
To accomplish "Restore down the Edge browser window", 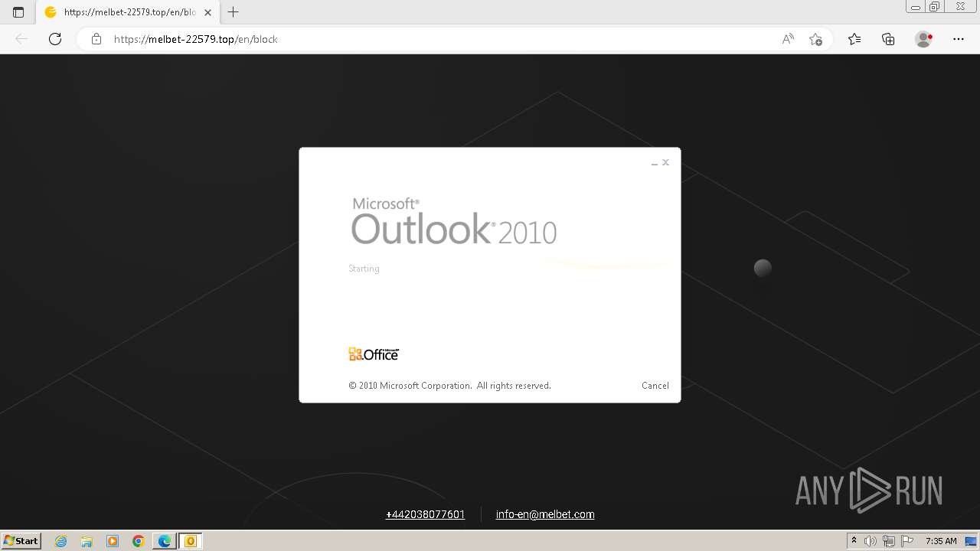I will [x=935, y=7].
